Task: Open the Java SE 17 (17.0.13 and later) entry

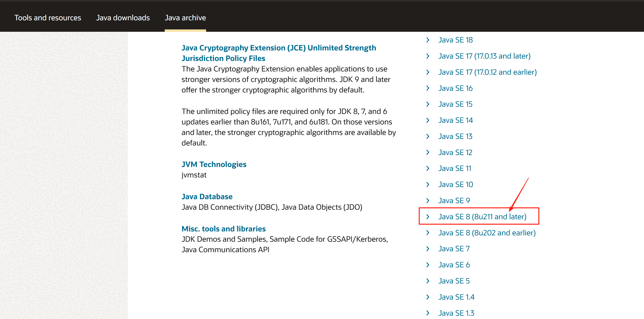Action: [484, 56]
